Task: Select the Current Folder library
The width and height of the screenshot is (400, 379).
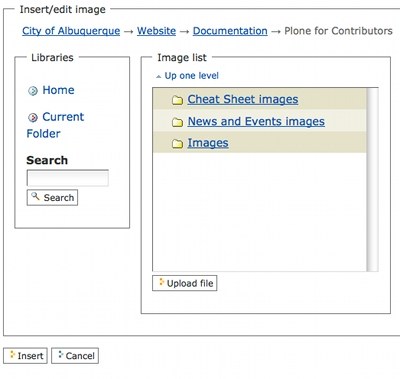Action: tap(55, 125)
